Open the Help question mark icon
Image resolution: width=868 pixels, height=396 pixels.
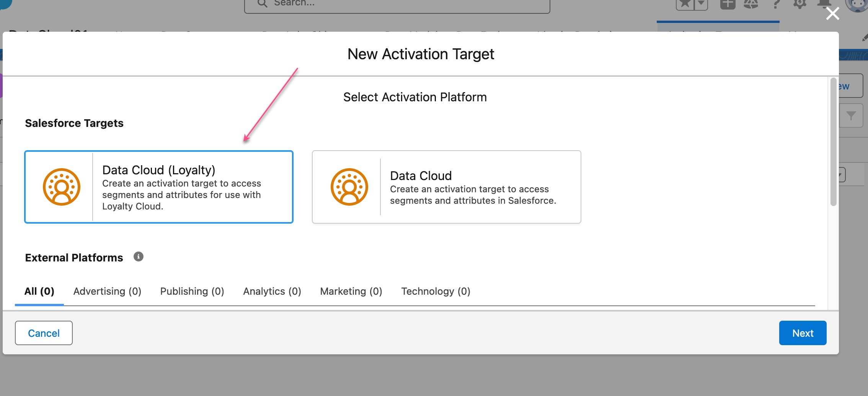(x=776, y=4)
